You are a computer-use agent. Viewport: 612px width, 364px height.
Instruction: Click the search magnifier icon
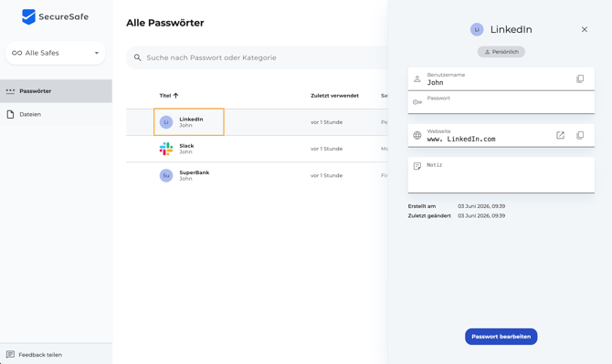(x=137, y=57)
